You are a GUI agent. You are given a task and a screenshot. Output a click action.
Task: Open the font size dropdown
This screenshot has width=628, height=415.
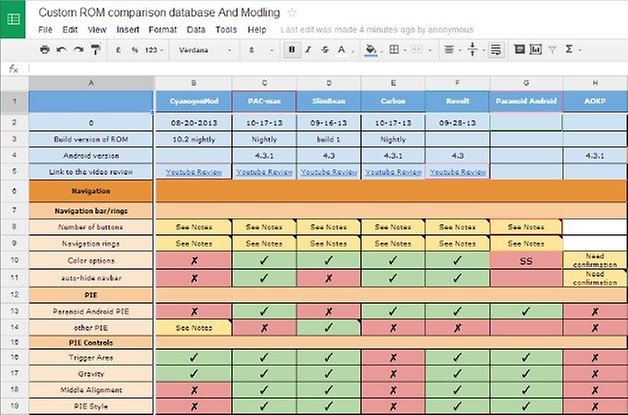261,50
